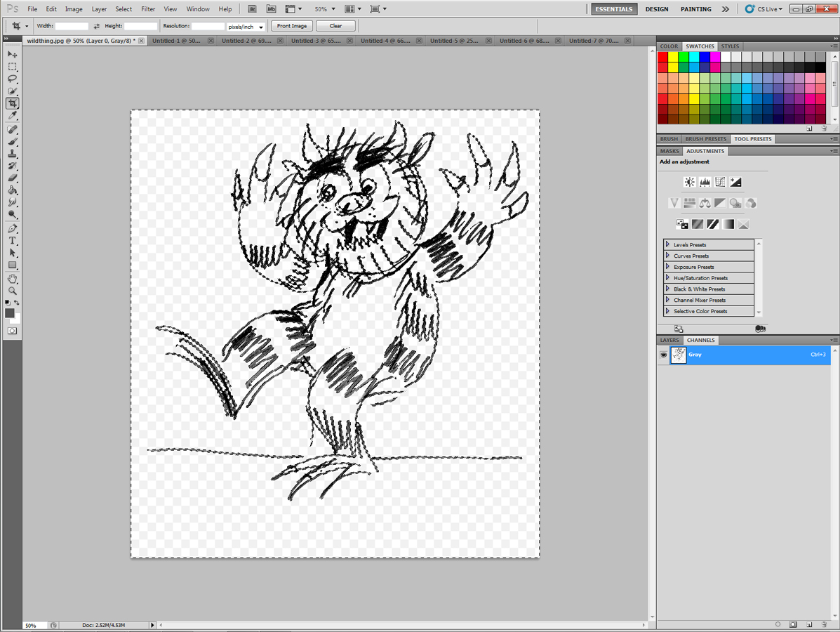The image size is (840, 632).
Task: Swap width and height values
Action: [96, 26]
